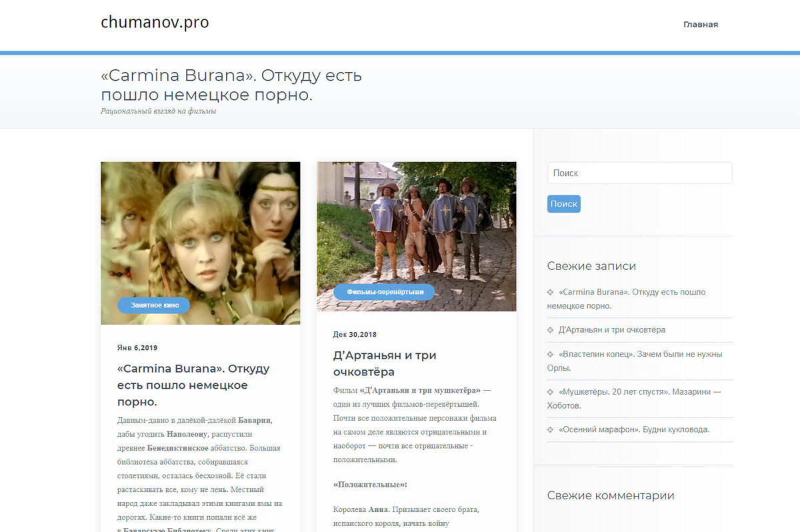Viewport: 800px width, 532px height.
Task: Click the Свежие записи heading
Action: [591, 266]
